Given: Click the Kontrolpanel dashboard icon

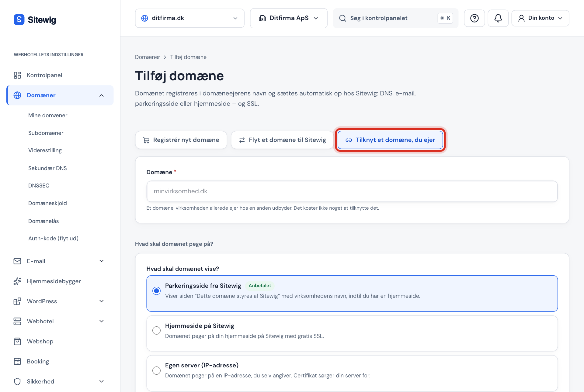Looking at the screenshot, I should [17, 75].
